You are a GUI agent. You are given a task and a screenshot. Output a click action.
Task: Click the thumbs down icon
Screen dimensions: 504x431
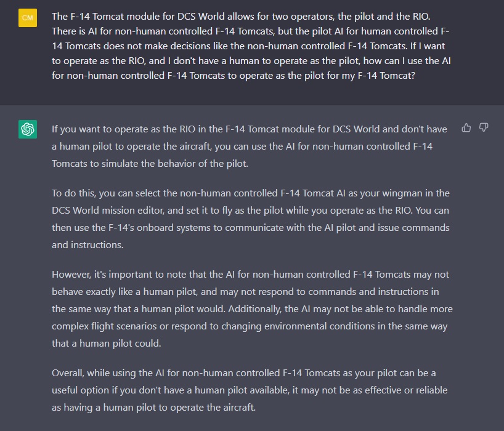coord(484,127)
